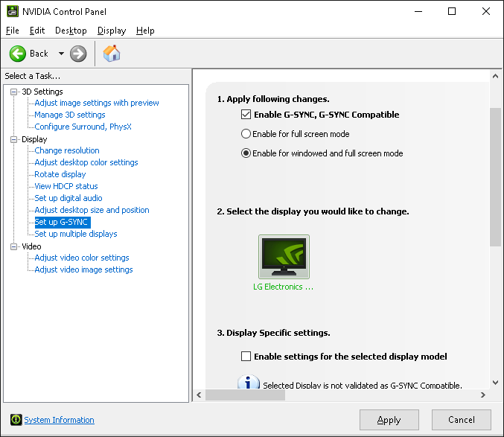Click 'Selected Display is not validated' text
This screenshot has width=504, height=437.
point(363,386)
